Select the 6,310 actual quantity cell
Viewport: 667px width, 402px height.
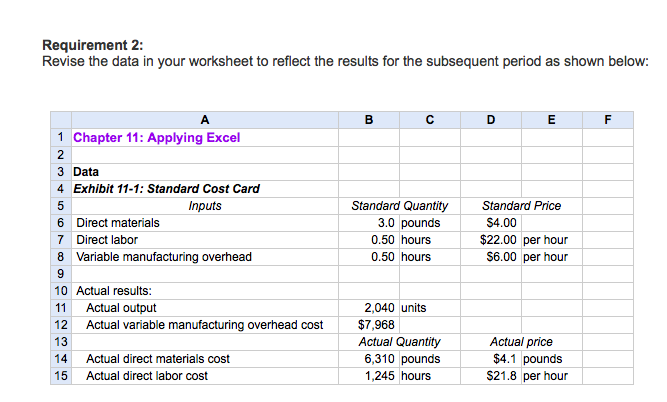pyautogui.click(x=369, y=359)
